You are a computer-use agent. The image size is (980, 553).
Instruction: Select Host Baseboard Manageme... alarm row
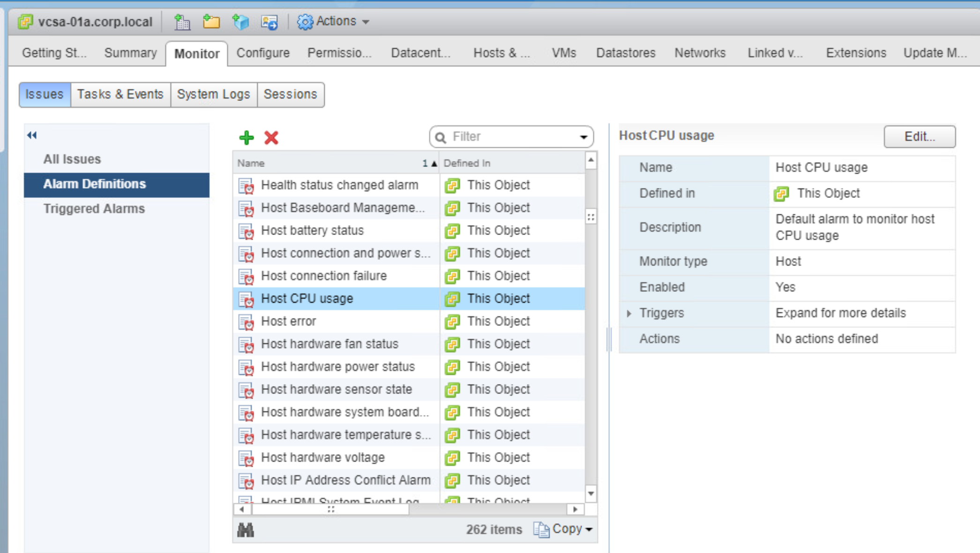[409, 208]
